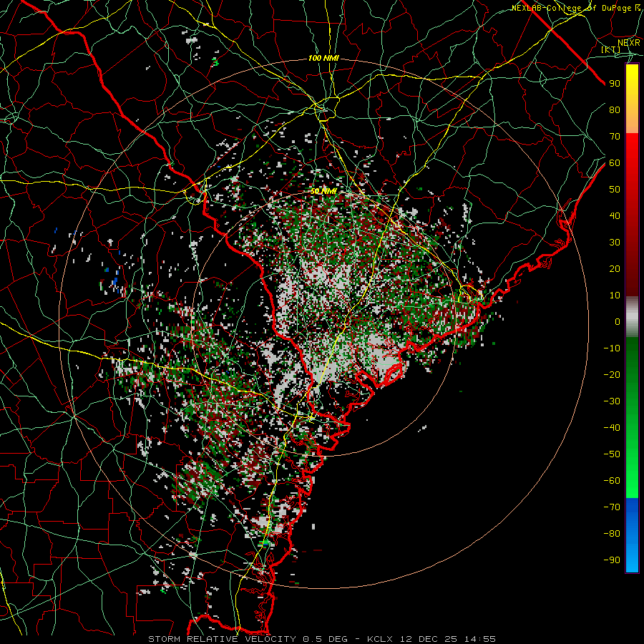This screenshot has height=644, width=644.
Task: Click the -40 scale value
Action: [612, 428]
